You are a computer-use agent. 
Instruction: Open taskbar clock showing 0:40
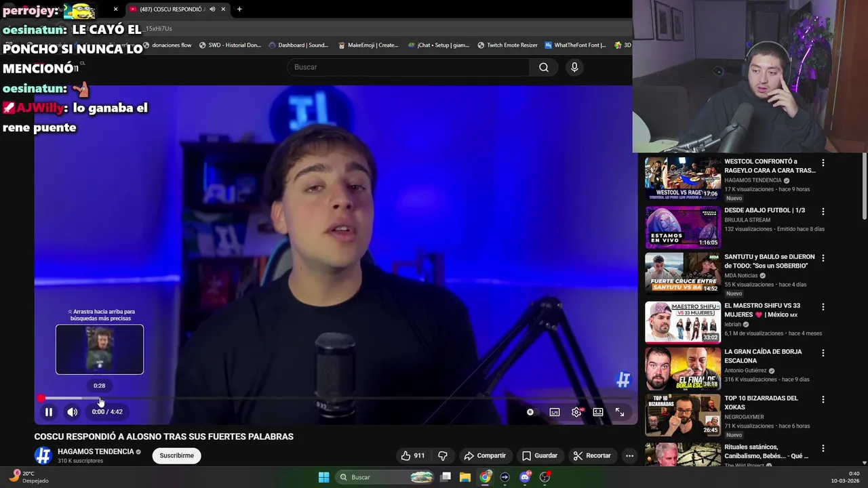[x=846, y=477]
